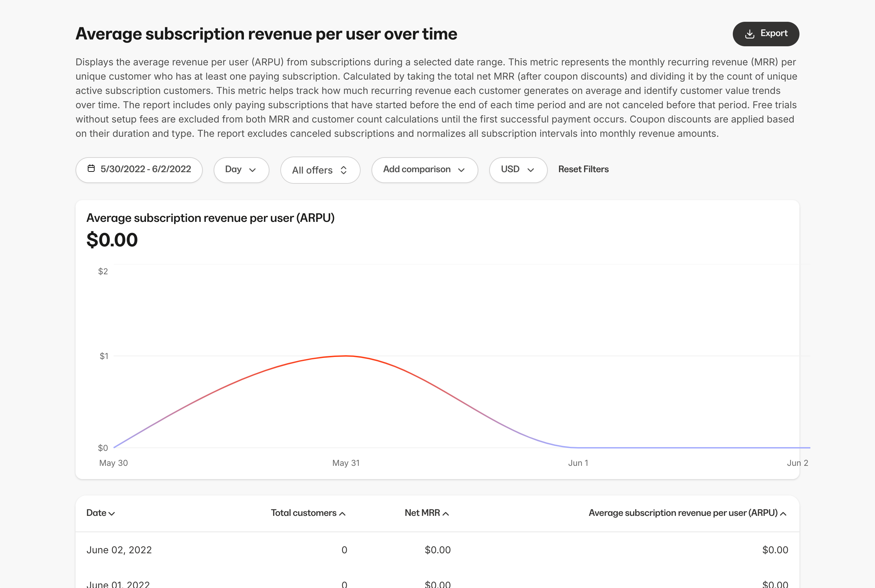Click the ARPU column sort arrow

click(783, 514)
